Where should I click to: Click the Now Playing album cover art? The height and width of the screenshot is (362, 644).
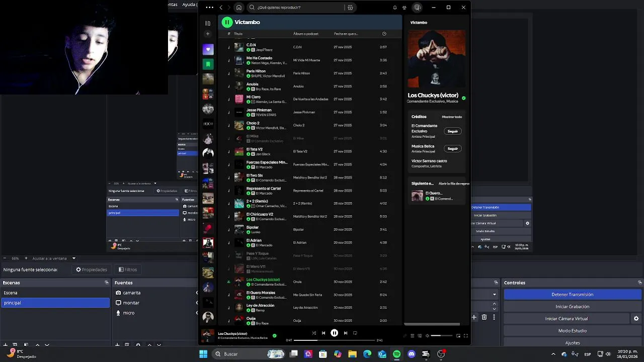437,59
